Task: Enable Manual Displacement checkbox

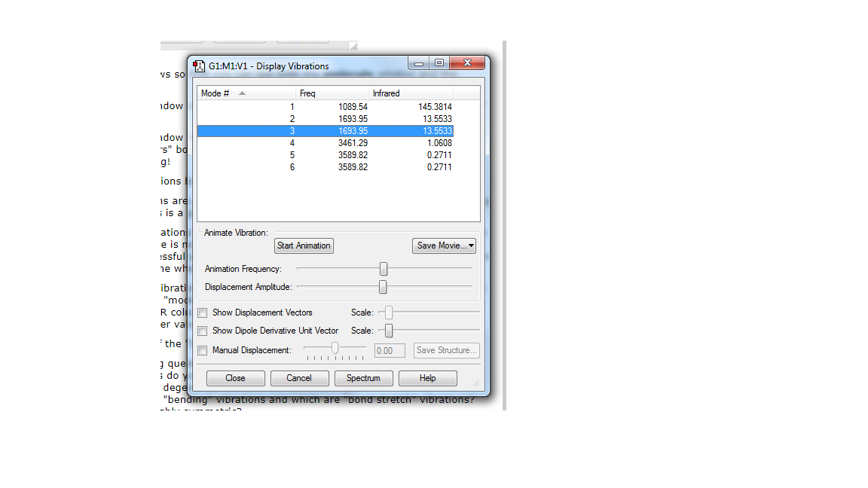Action: [203, 351]
